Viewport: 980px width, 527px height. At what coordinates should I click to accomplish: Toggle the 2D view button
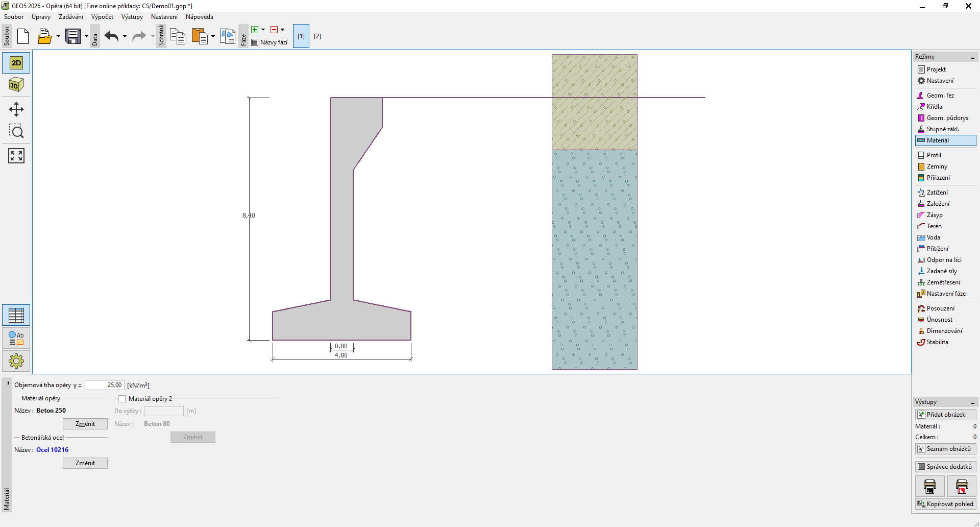tap(16, 63)
